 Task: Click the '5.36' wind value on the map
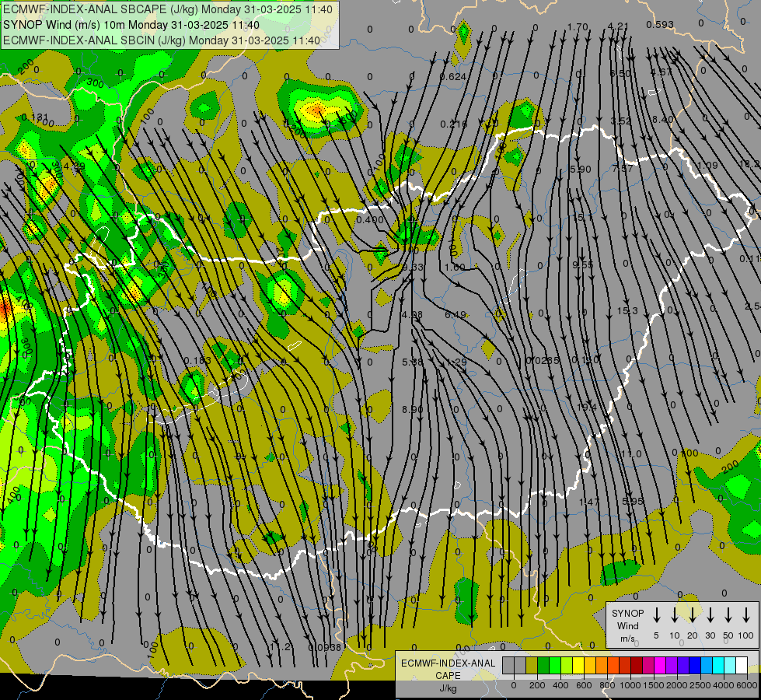click(413, 362)
